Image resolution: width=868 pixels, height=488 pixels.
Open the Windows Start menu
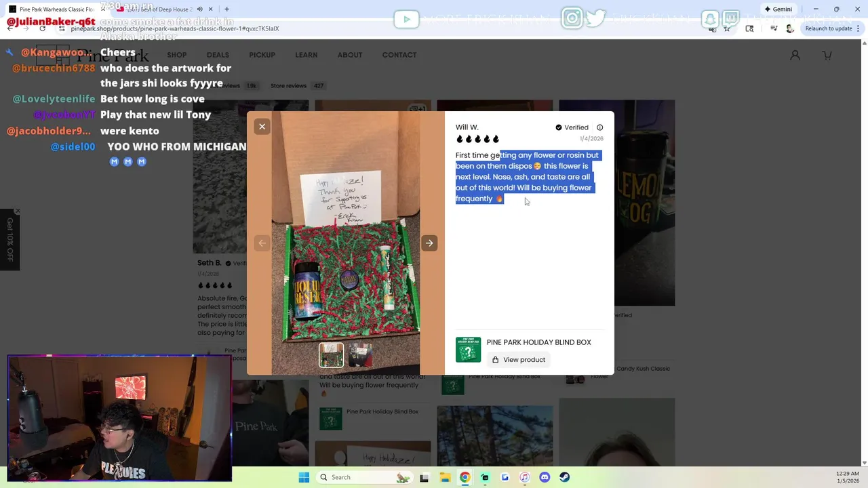304,477
